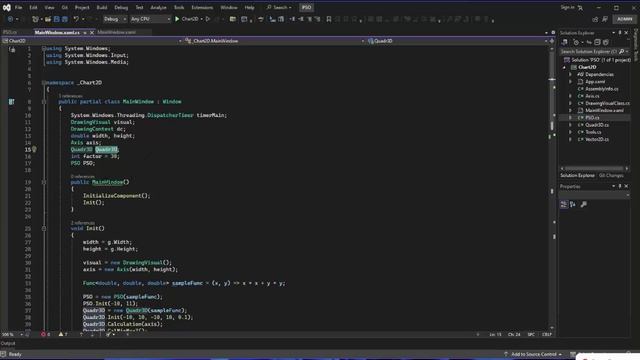The height and width of the screenshot is (360, 640).
Task: Click the Property Pages wrench icon
Action: [x=584, y=204]
